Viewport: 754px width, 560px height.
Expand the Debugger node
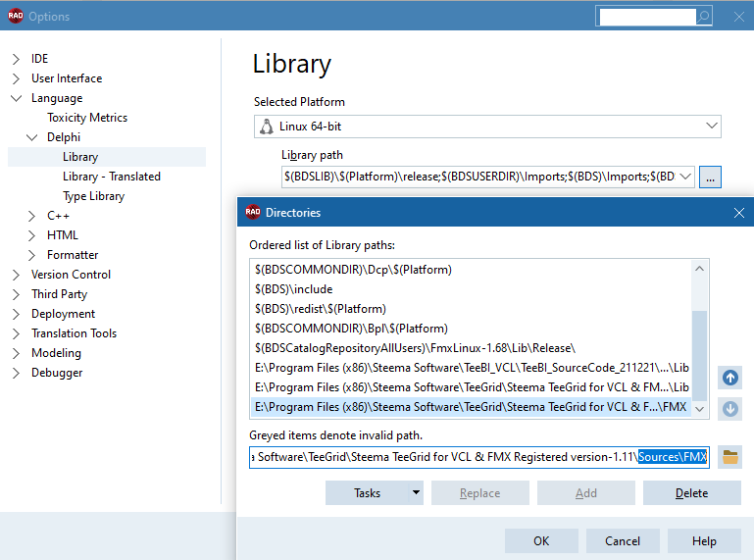[16, 373]
